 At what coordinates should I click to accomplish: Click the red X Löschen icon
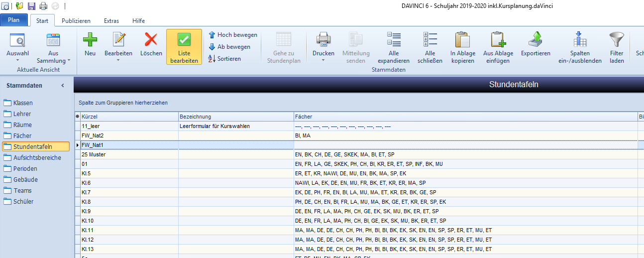[x=151, y=40]
